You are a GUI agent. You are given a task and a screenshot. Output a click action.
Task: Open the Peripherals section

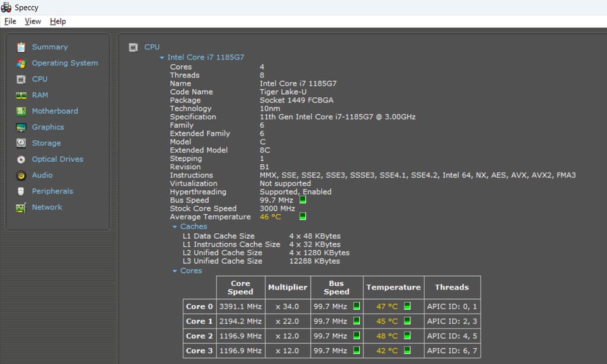pos(52,191)
